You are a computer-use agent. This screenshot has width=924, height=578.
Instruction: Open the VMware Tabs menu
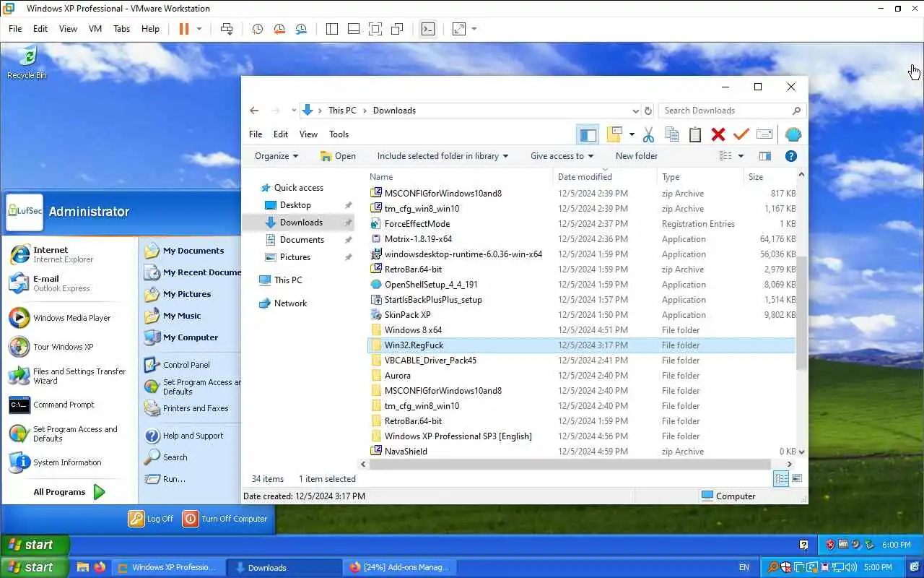tap(121, 29)
